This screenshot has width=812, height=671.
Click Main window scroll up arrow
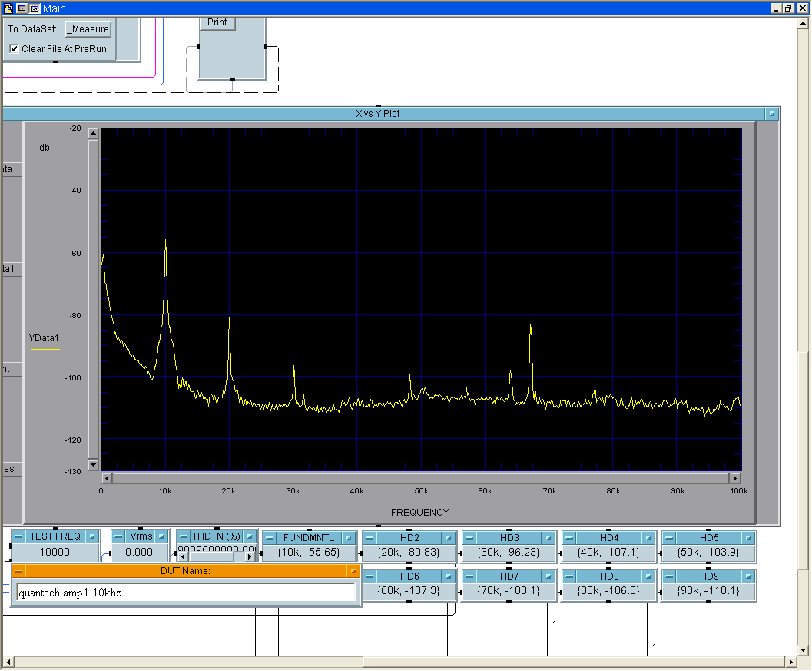click(x=804, y=23)
